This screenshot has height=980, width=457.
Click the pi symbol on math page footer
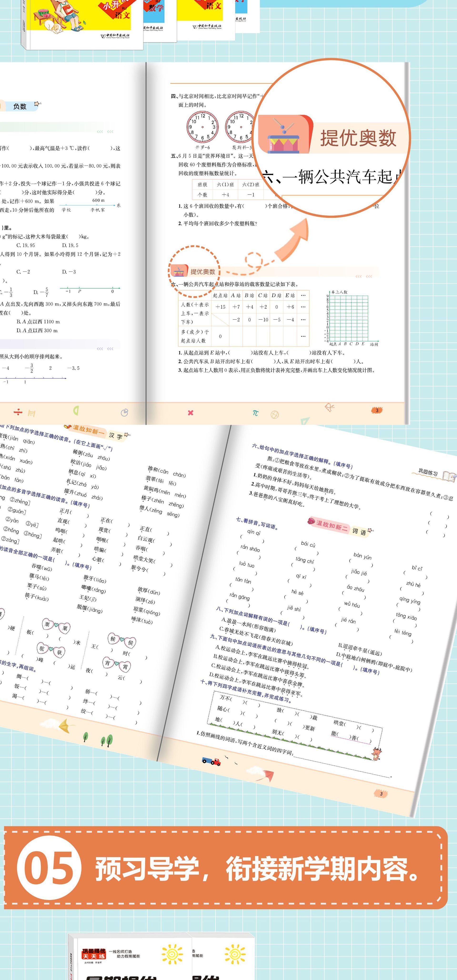pos(256,413)
